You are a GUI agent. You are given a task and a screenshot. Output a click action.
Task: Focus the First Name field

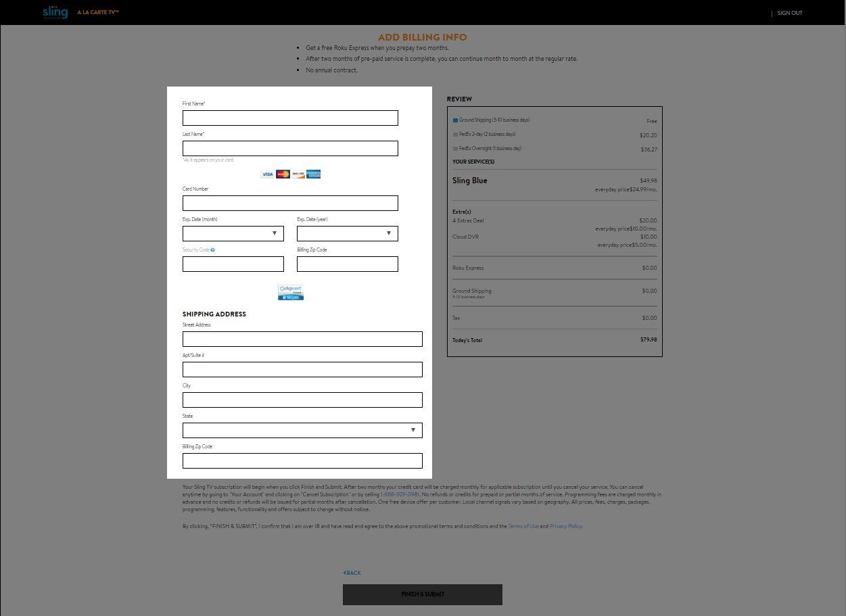(x=290, y=118)
